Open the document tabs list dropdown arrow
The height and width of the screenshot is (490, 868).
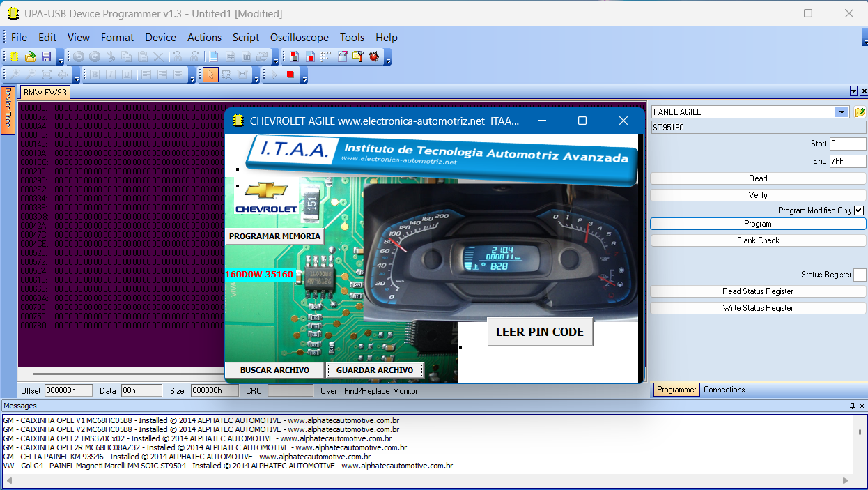pos(854,91)
